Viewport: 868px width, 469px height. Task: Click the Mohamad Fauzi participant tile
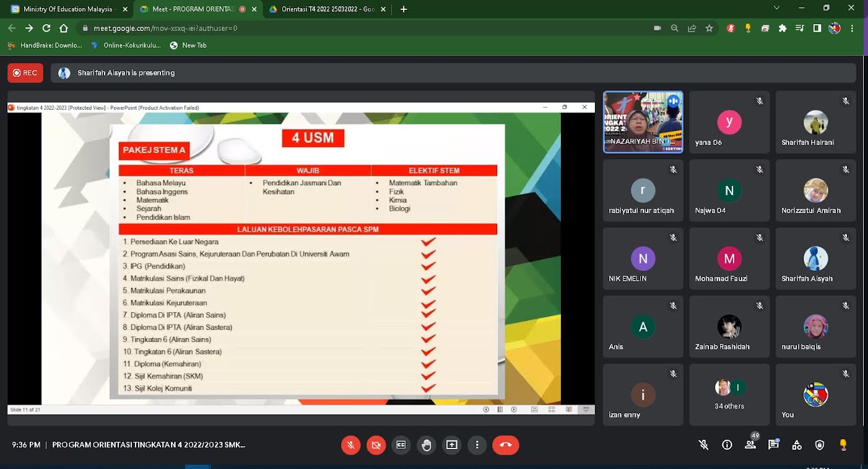[729, 258]
